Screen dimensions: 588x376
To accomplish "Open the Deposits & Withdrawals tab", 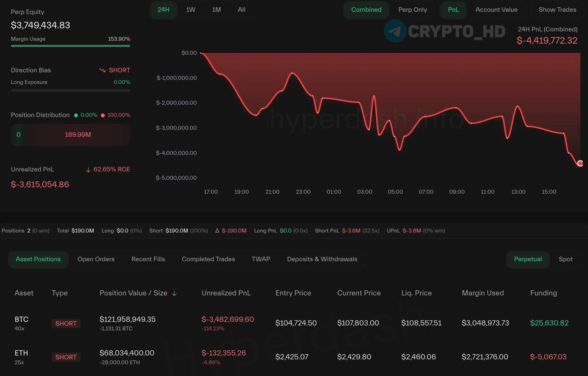I will click(x=322, y=259).
